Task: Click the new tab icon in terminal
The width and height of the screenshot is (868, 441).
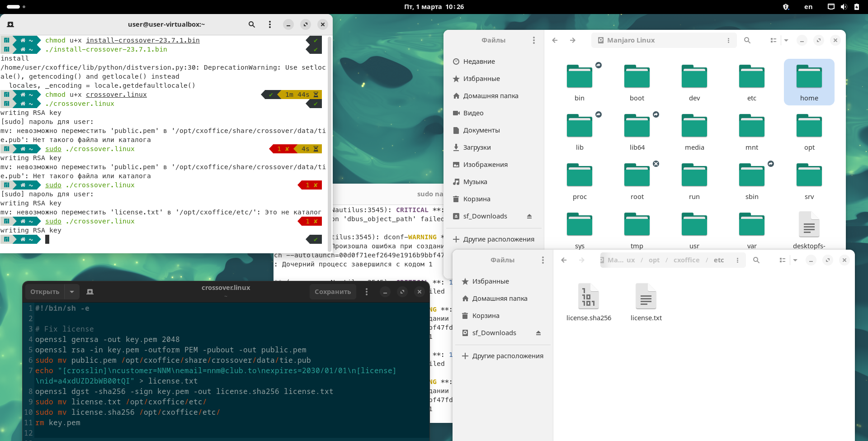Action: (10, 24)
